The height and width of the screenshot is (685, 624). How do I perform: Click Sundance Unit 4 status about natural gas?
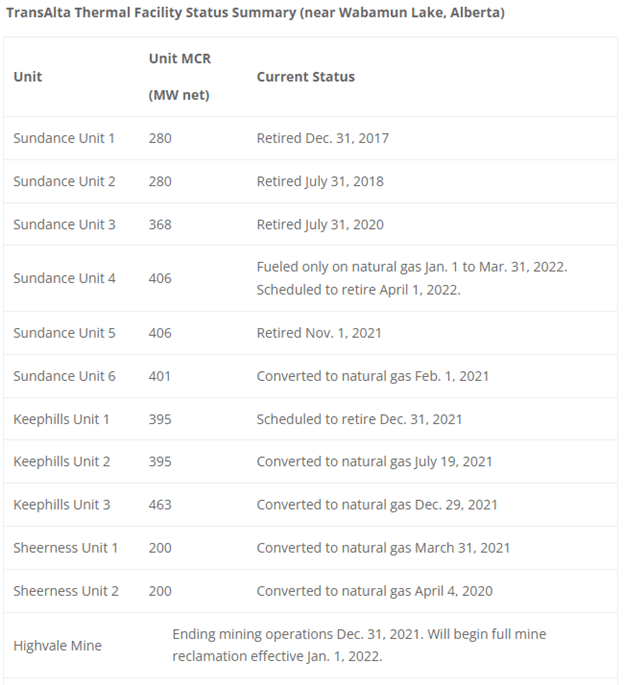[x=411, y=267]
